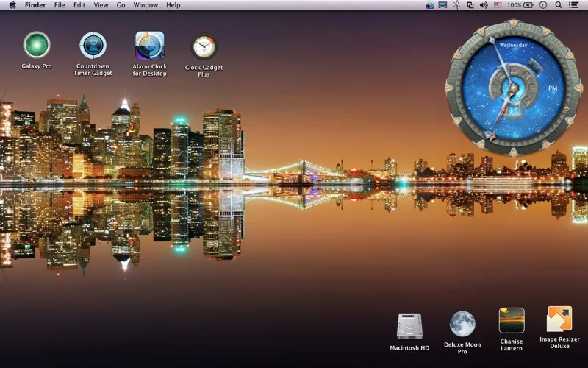Select the Countdown Timer Gadget icon
This screenshot has width=588, height=368.
click(x=93, y=46)
